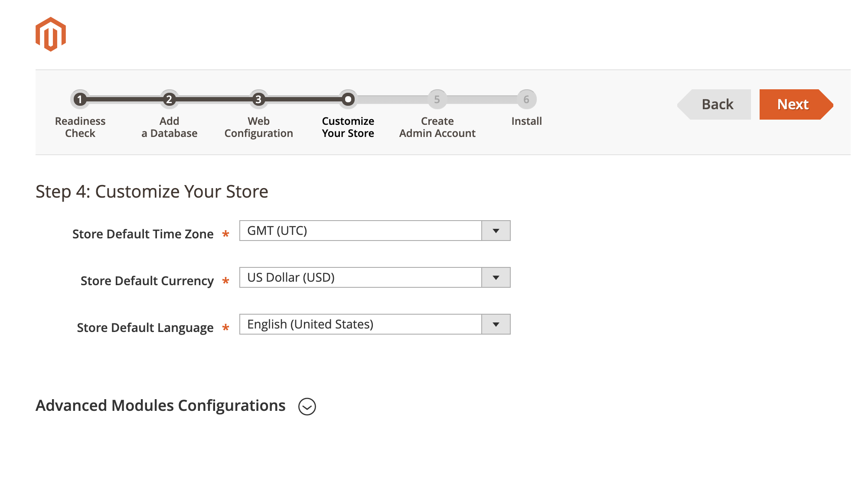Image resolution: width=868 pixels, height=488 pixels.
Task: Open the Store Default Time Zone dropdown
Action: point(496,231)
